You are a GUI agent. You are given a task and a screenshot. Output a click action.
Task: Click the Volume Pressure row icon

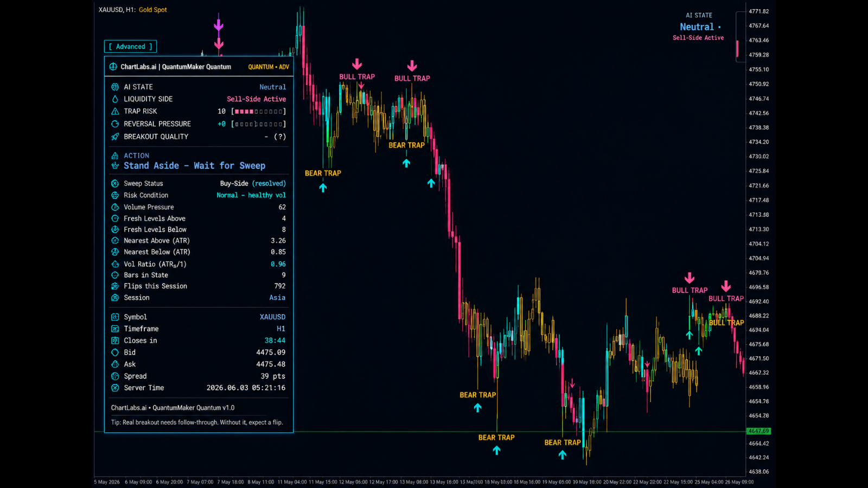(115, 207)
